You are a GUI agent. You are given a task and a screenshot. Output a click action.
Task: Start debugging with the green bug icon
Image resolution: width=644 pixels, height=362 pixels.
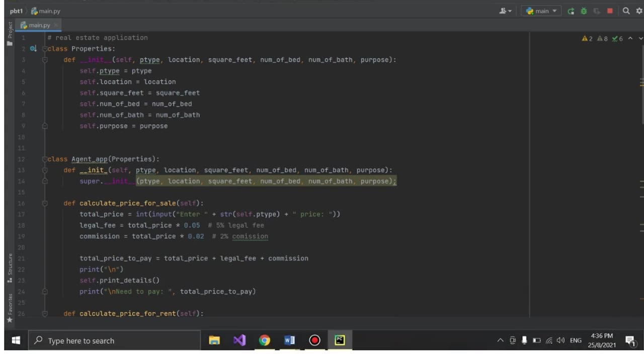584,11
